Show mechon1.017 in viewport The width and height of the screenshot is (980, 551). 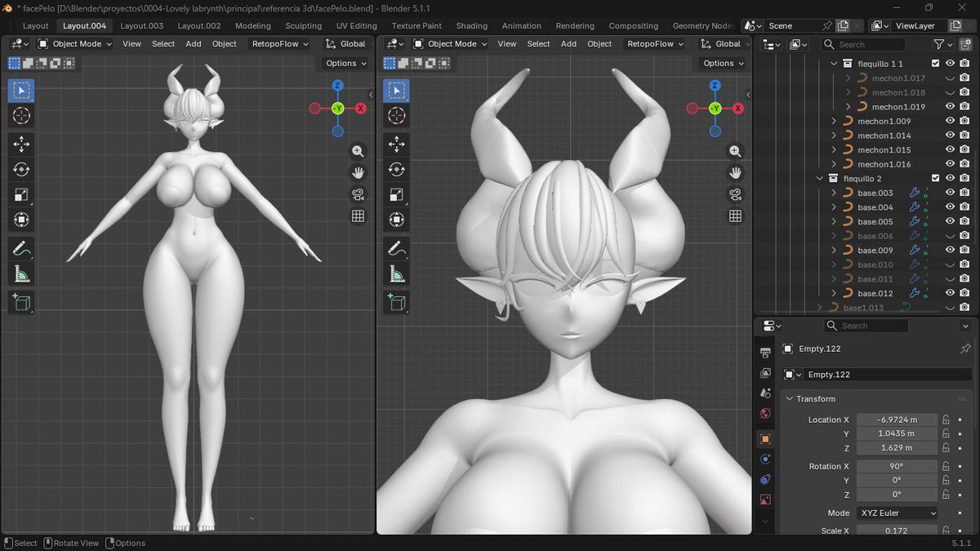point(950,78)
